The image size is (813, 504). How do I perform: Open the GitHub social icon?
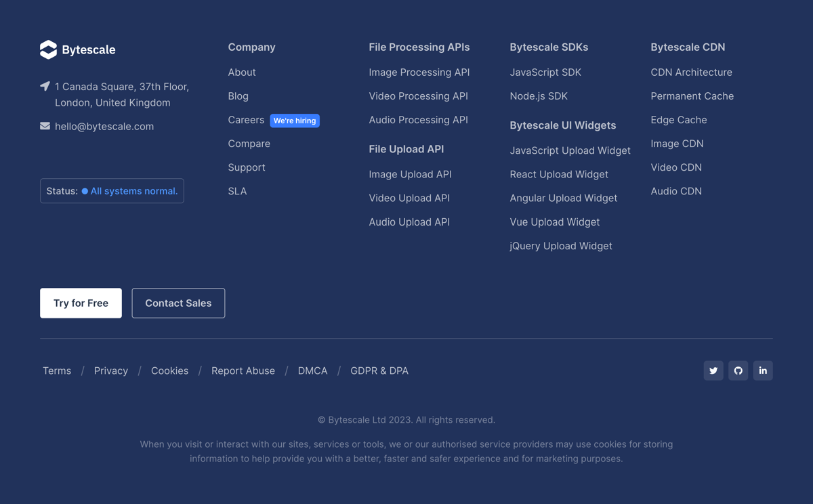(x=738, y=371)
